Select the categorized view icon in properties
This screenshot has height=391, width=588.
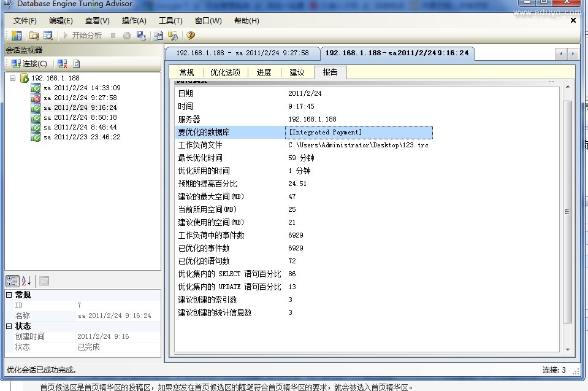[x=12, y=281]
